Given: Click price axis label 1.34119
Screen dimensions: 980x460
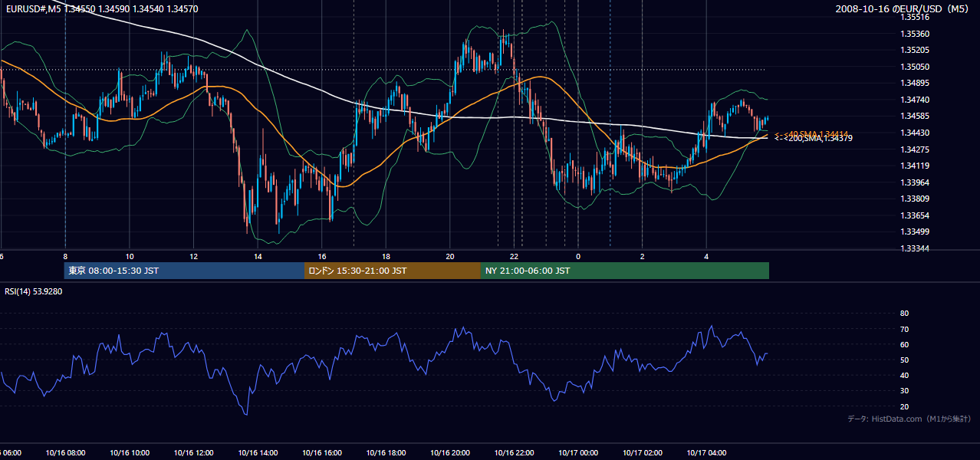Looking at the screenshot, I should [x=914, y=166].
